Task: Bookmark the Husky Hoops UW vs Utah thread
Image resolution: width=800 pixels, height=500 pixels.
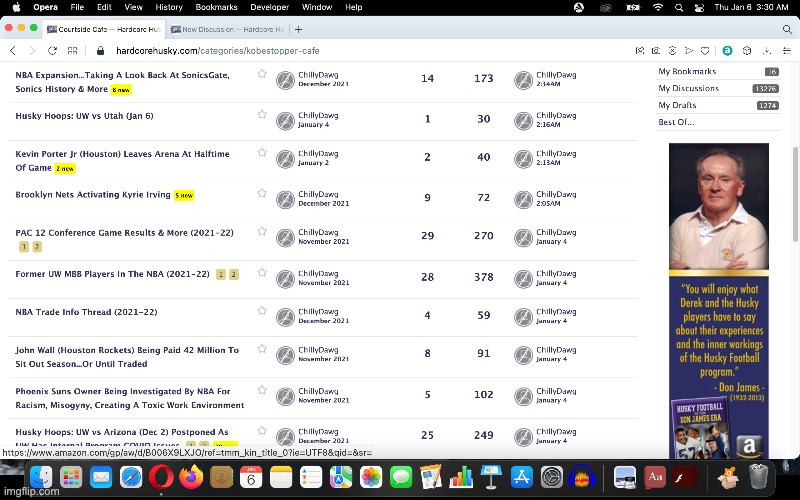Action: pos(262,115)
